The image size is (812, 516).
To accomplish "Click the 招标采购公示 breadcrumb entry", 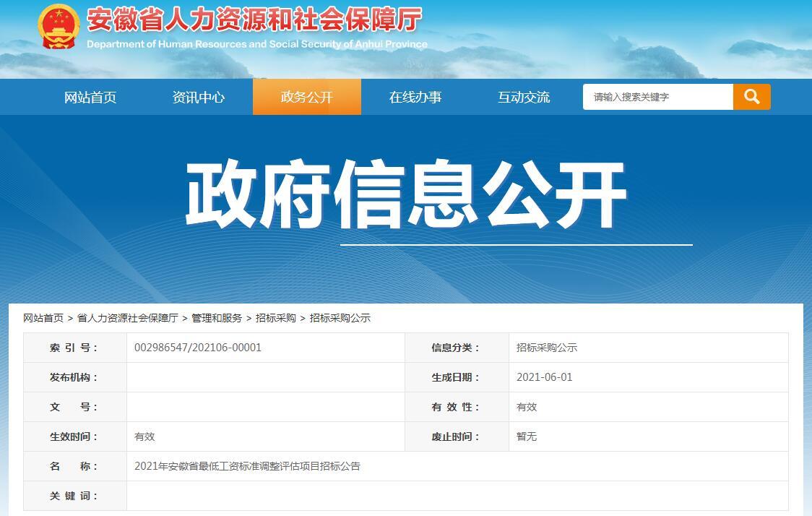I will click(x=338, y=317).
